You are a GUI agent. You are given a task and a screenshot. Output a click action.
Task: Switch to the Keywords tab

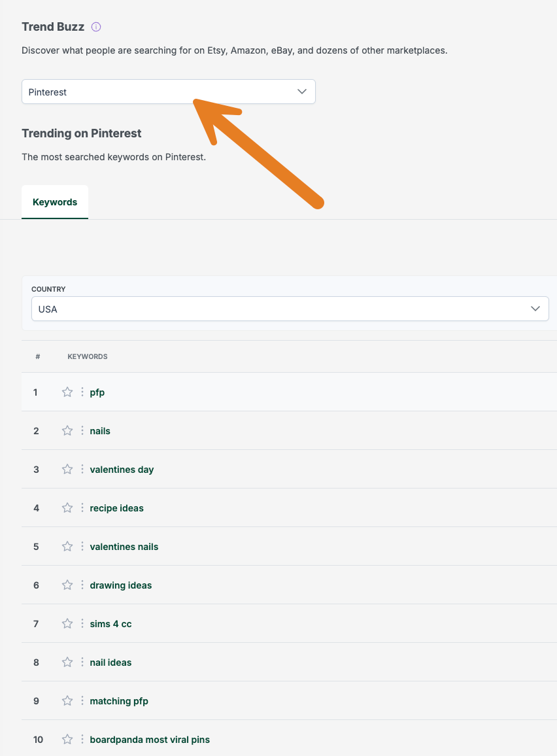[x=54, y=201]
